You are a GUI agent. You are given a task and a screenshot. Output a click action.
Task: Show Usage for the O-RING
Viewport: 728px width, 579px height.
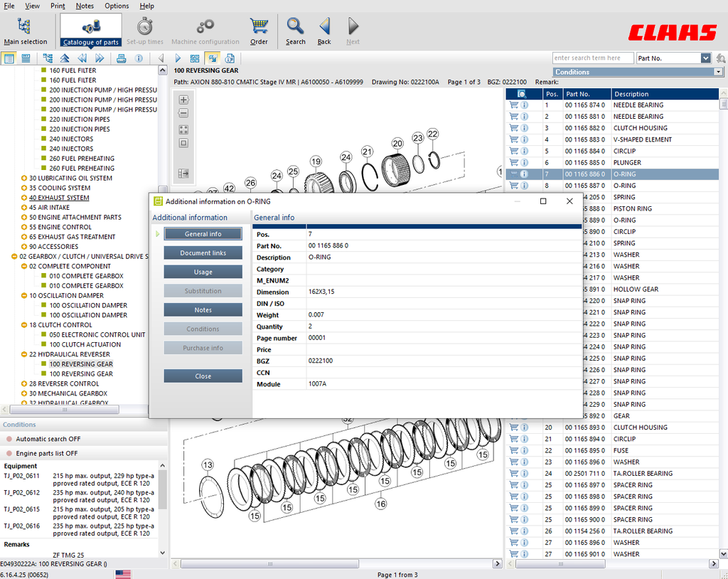click(203, 272)
